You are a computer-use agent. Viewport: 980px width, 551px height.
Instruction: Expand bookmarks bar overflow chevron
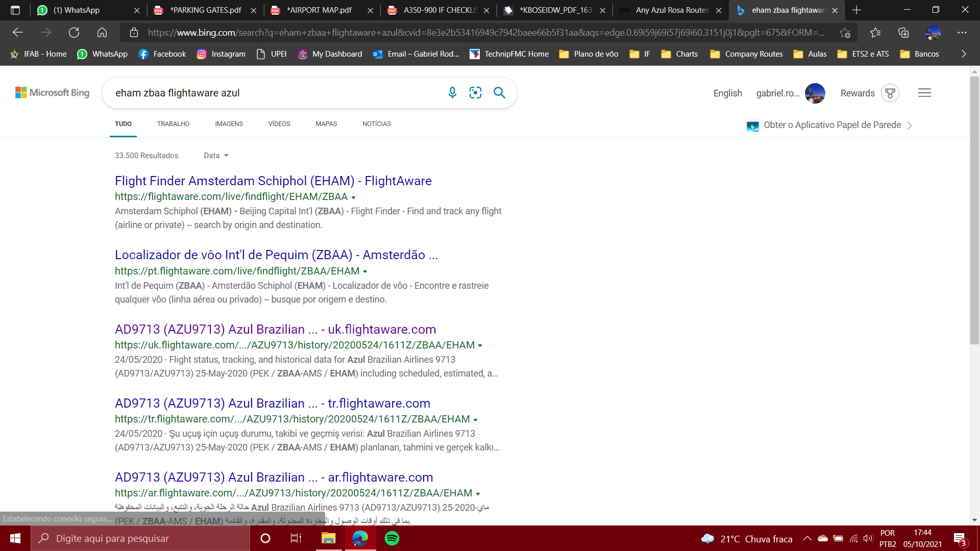[964, 54]
